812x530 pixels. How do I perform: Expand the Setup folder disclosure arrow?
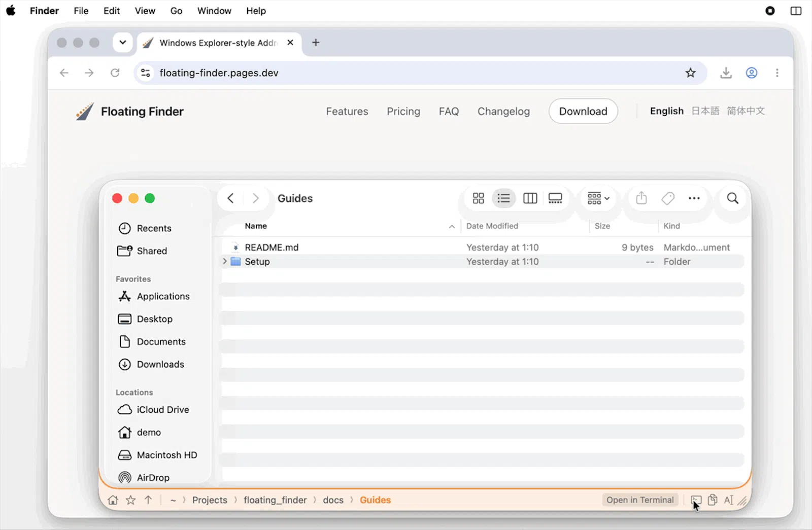click(225, 261)
